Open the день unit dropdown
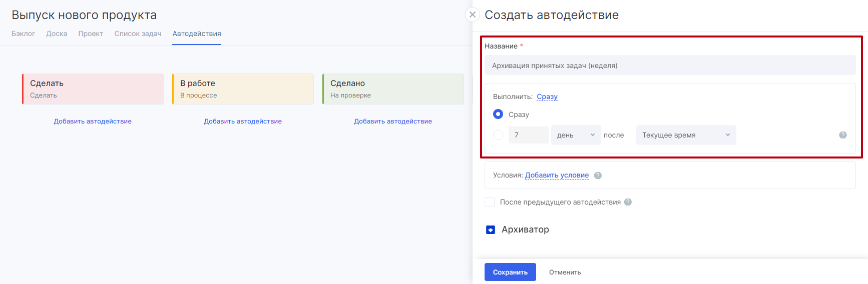Screen dimensions: 868x284 pyautogui.click(x=576, y=135)
